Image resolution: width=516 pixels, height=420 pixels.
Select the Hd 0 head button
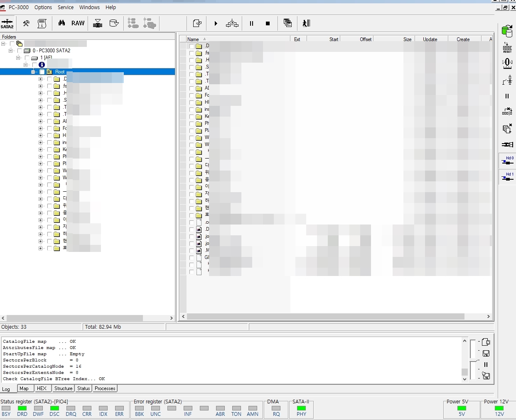point(507,161)
